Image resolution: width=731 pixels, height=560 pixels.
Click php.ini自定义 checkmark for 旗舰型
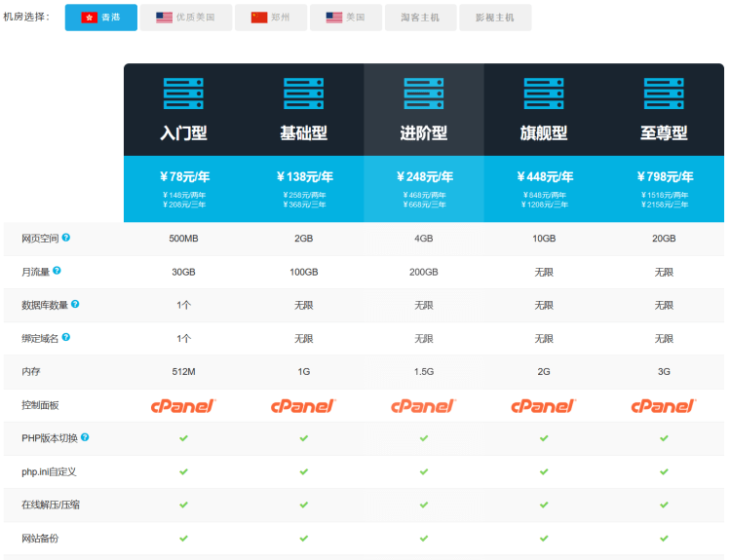pyautogui.click(x=544, y=472)
